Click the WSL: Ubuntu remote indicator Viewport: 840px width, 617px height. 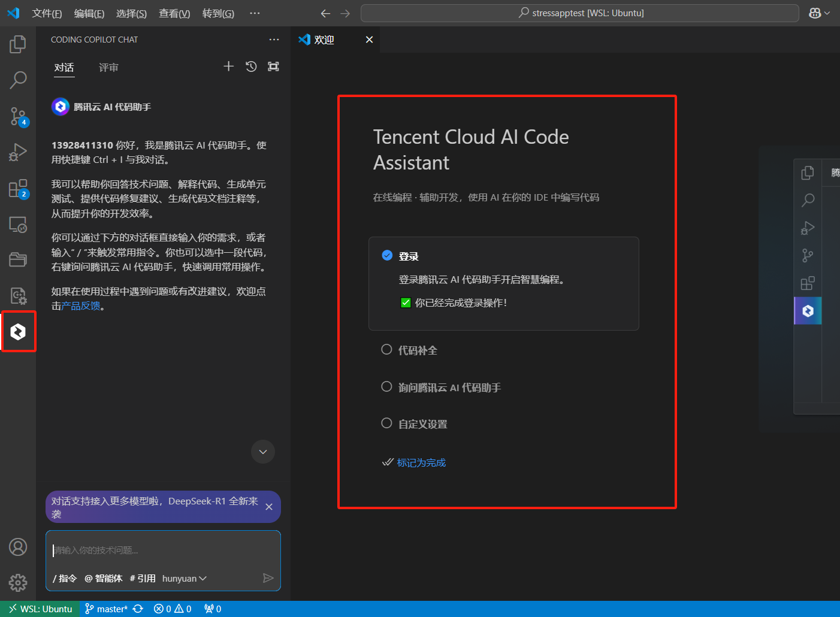pos(40,609)
